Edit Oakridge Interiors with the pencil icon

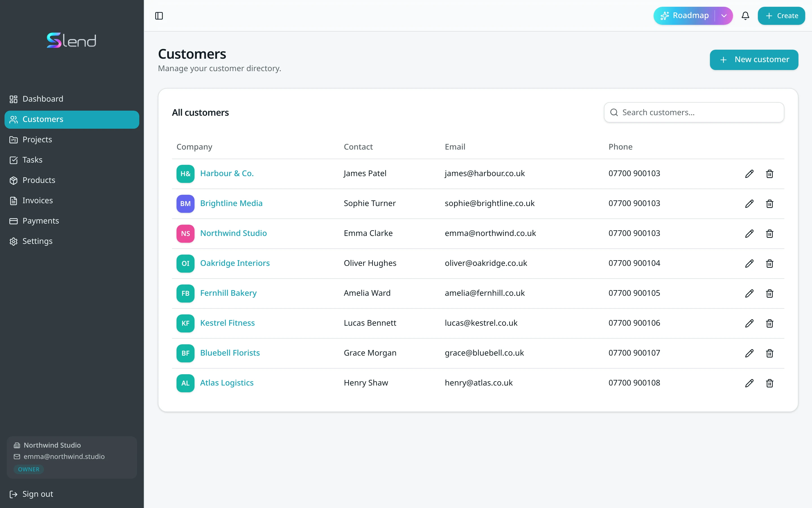(749, 263)
